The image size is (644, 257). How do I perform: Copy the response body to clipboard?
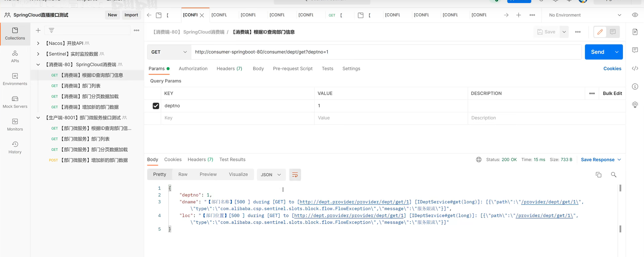click(598, 175)
